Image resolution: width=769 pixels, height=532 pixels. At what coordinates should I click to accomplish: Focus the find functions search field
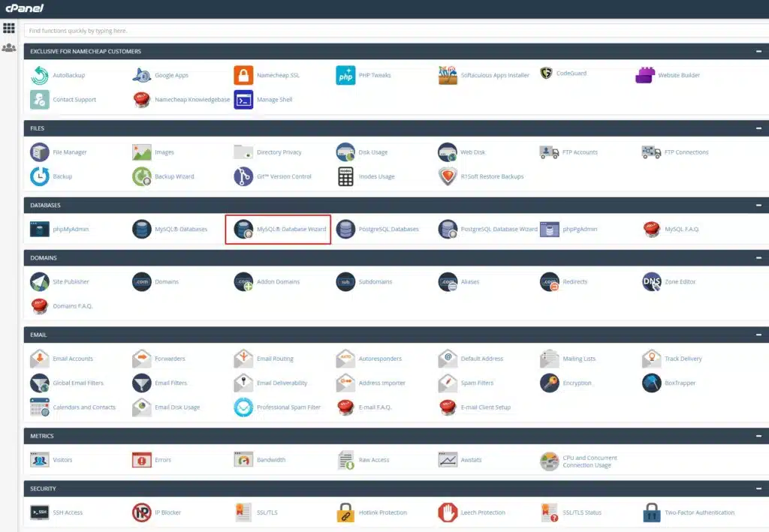coord(397,30)
